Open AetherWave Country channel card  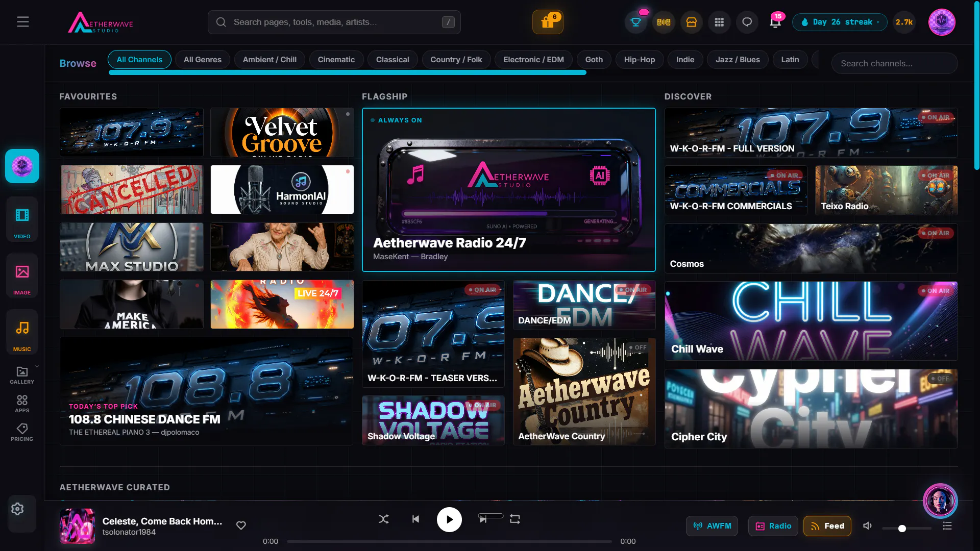584,391
